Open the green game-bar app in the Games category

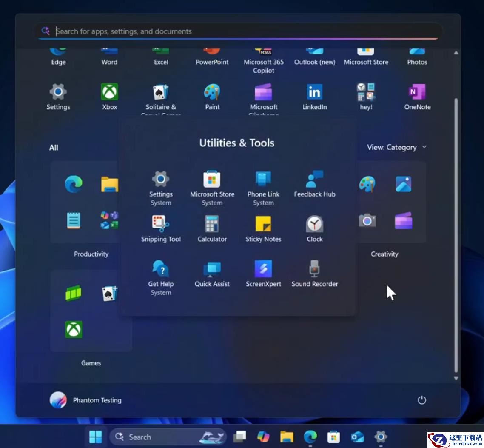click(74, 293)
